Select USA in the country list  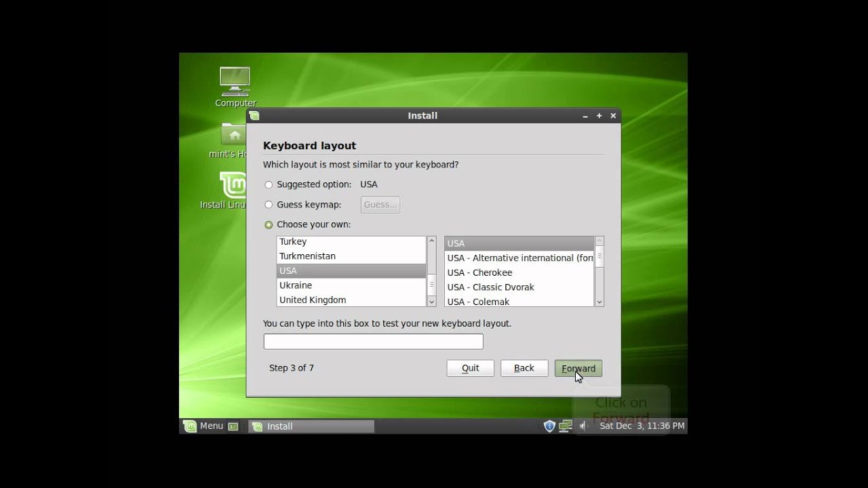[x=351, y=270]
